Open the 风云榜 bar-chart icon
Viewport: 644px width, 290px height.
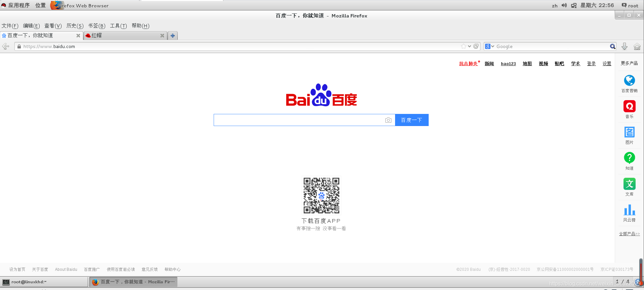tap(630, 210)
